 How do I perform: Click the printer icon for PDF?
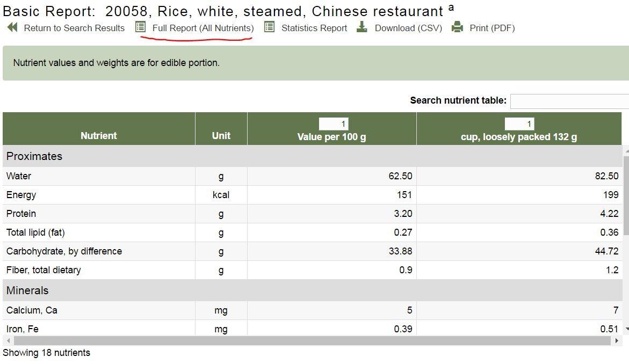coord(457,27)
